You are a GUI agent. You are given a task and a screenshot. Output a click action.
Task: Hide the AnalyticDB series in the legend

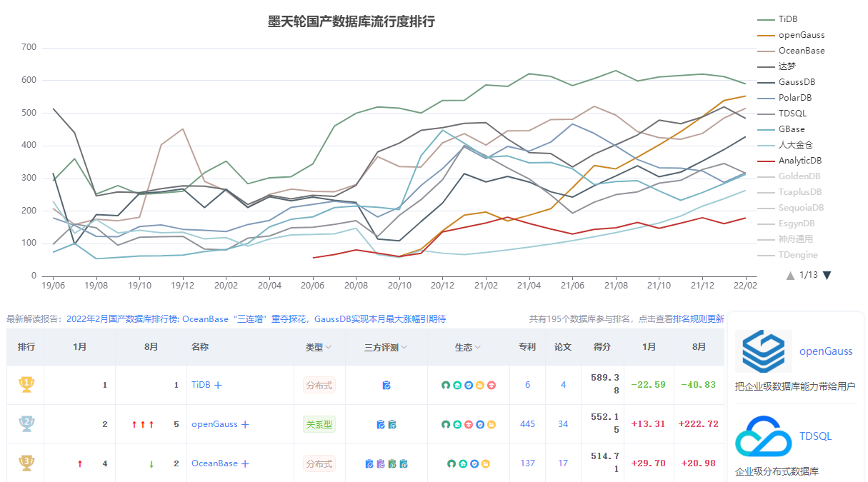point(789,161)
